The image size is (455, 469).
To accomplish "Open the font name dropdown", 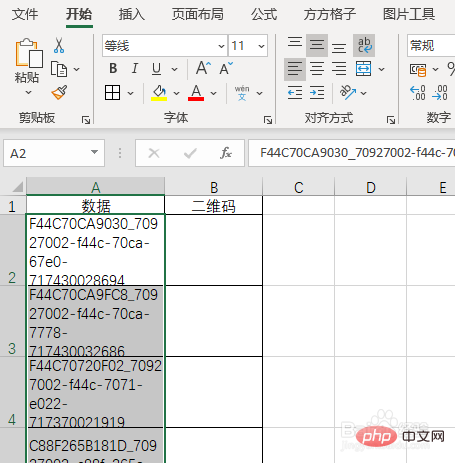I will 221,46.
